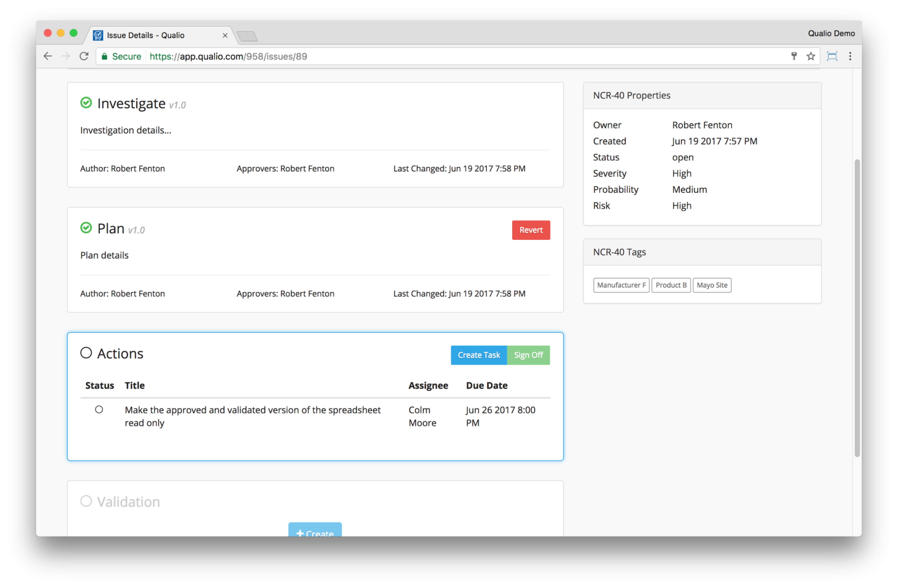Screen dimensions: 898x588
Task: Reload the page with refresh icon
Action: pos(84,56)
